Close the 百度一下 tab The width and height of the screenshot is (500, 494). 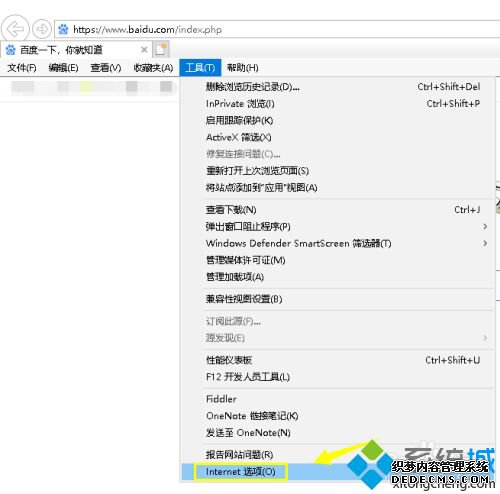click(144, 50)
